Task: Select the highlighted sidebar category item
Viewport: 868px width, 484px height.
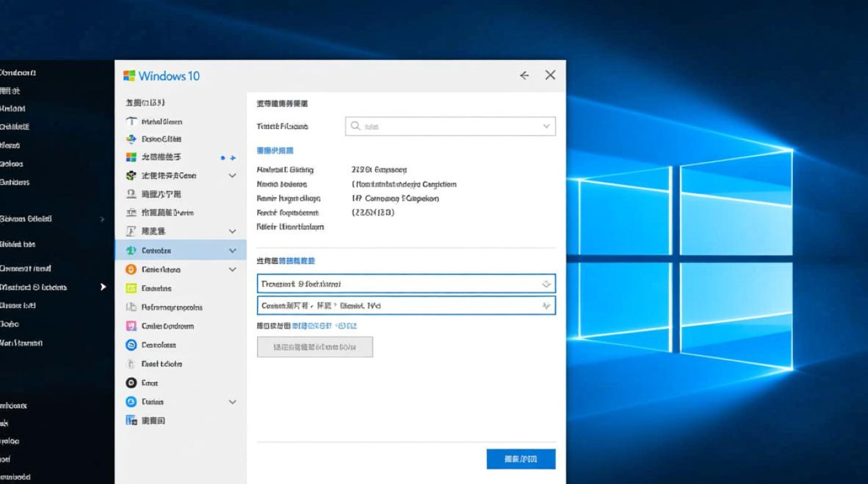Action: (168, 250)
